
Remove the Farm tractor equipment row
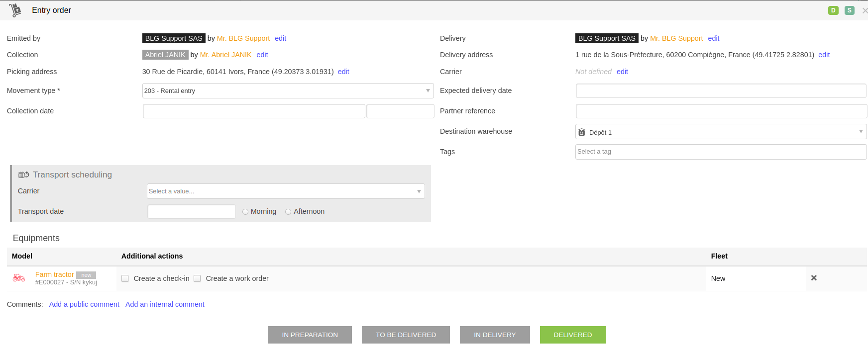(x=814, y=278)
